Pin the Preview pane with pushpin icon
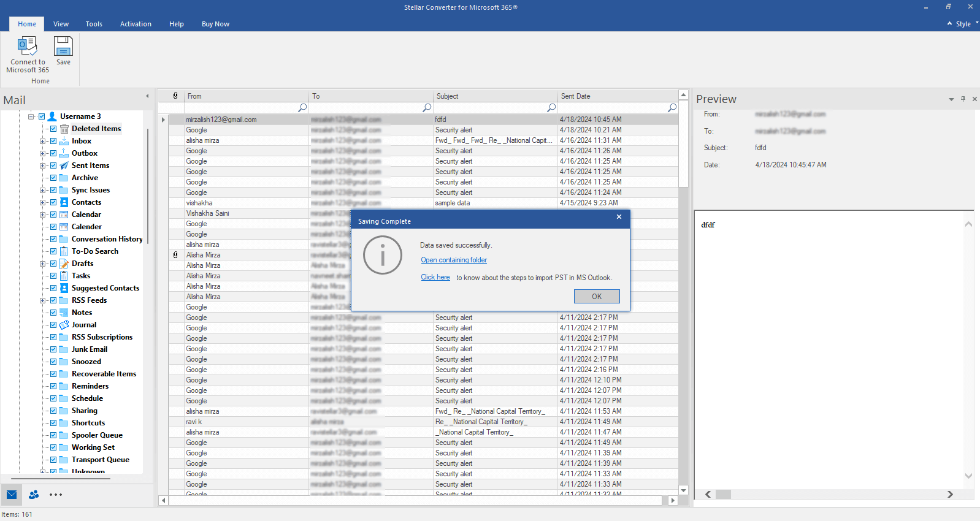This screenshot has width=980, height=521. click(x=963, y=99)
